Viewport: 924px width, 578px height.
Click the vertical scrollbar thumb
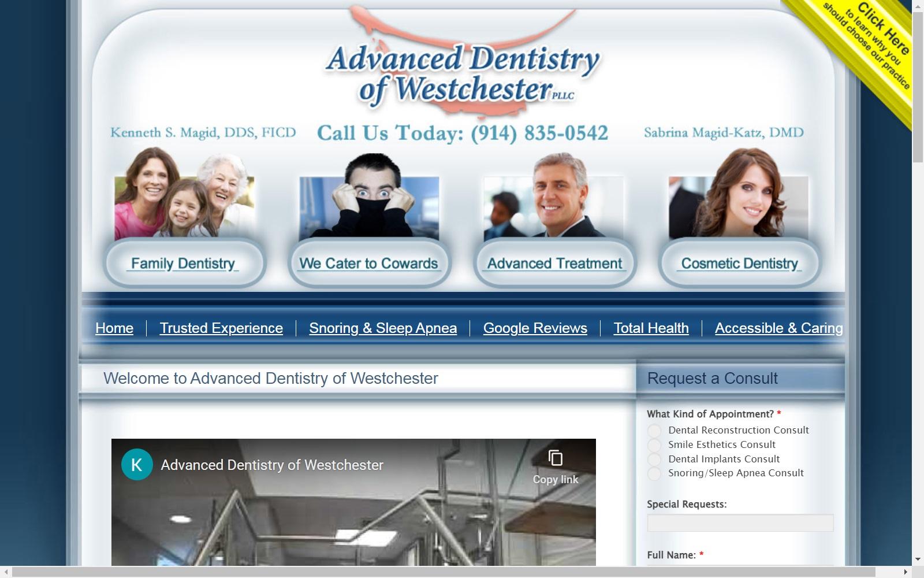point(918,87)
